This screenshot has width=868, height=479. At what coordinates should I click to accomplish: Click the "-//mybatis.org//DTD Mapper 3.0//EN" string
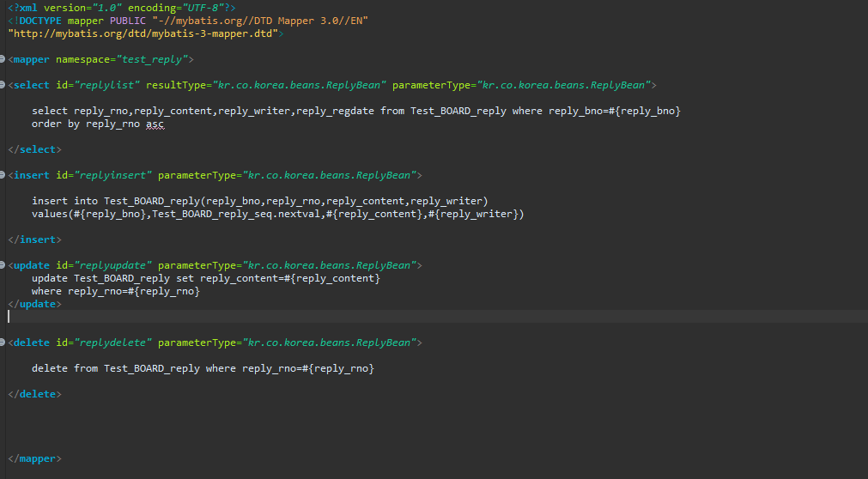tap(260, 21)
